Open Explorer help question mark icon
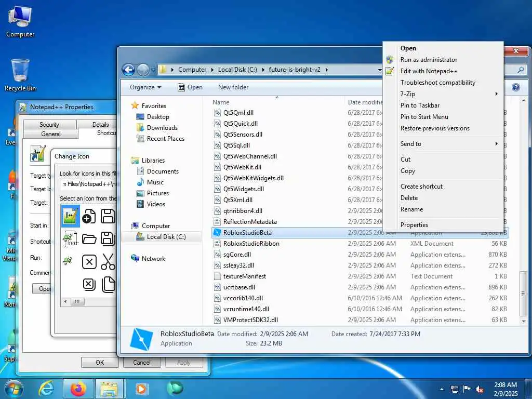532x399 pixels. 516,87
